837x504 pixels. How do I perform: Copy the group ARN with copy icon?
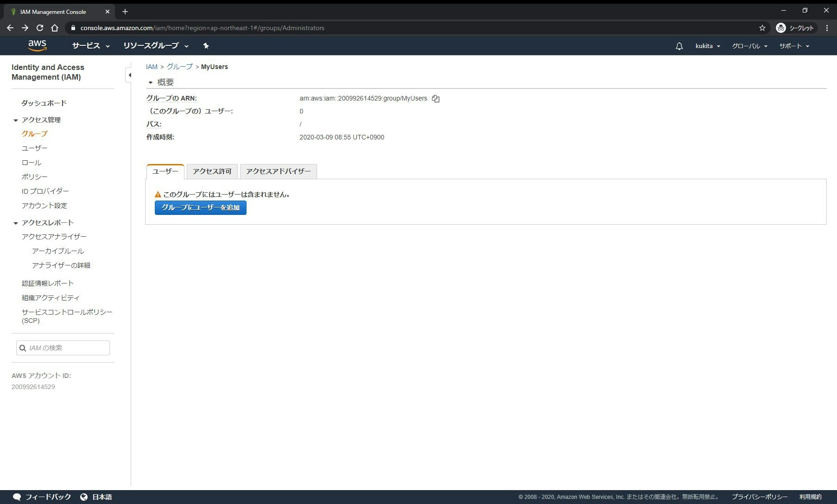[436, 98]
